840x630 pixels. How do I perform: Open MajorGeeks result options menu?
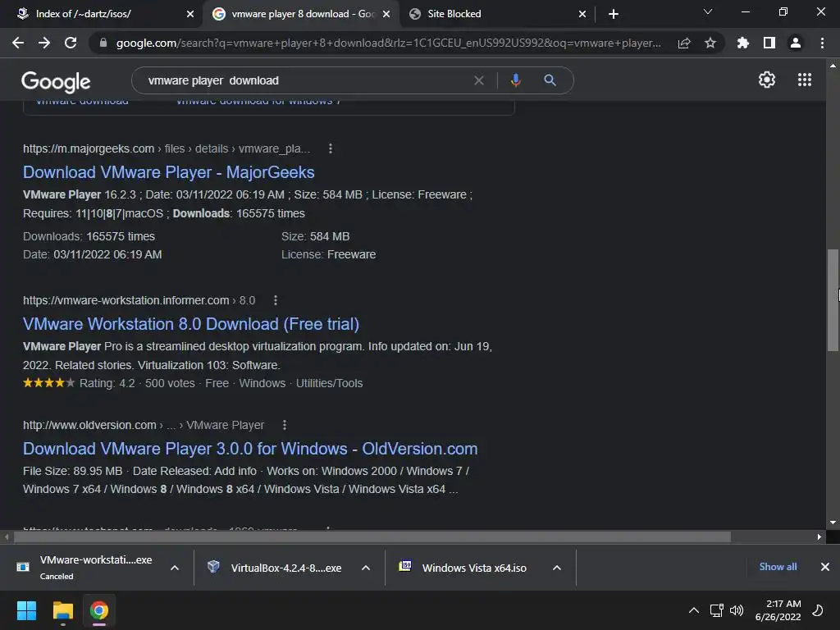331,148
